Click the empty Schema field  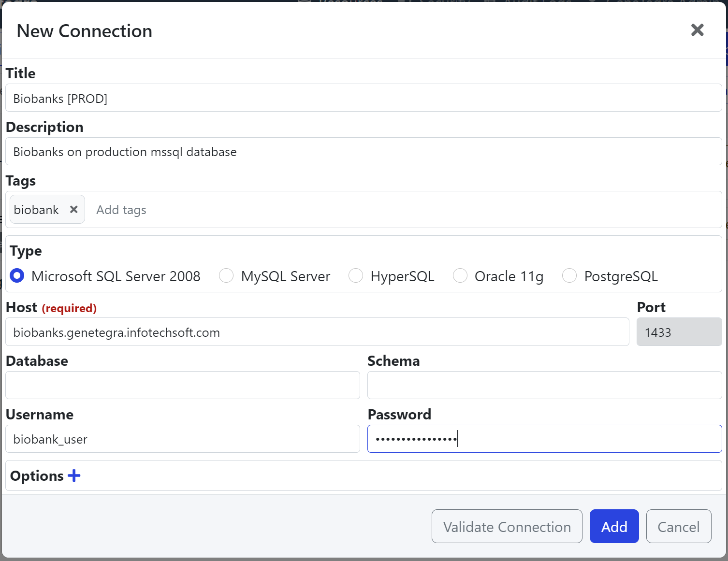pos(544,385)
